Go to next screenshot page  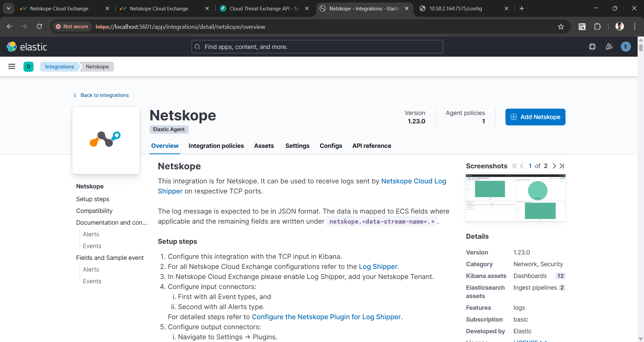[x=554, y=166]
